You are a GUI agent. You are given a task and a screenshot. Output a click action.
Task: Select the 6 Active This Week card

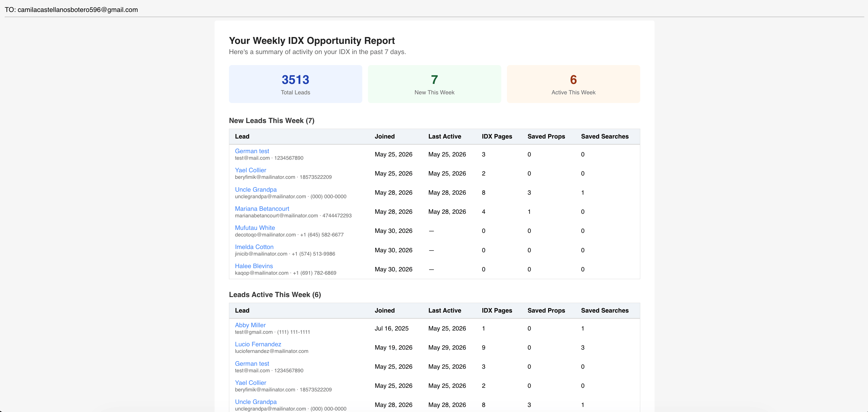tap(573, 84)
